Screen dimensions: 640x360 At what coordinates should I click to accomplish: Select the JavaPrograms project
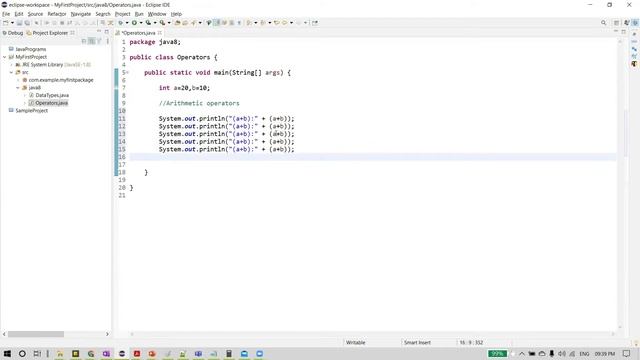coord(31,49)
